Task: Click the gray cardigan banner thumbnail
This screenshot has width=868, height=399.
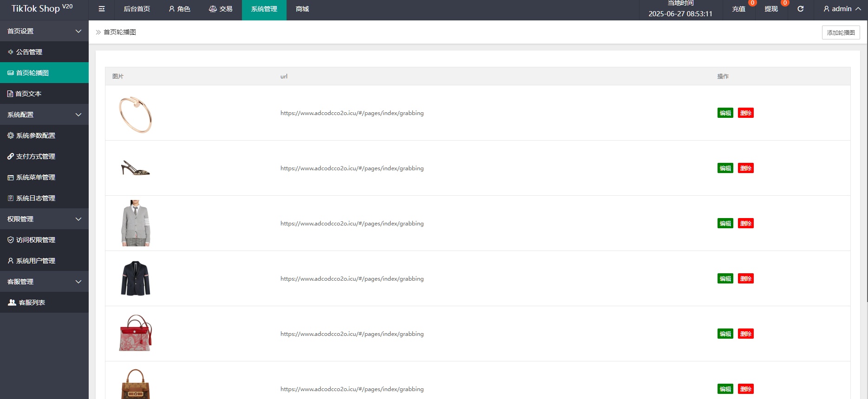Action: coord(136,223)
